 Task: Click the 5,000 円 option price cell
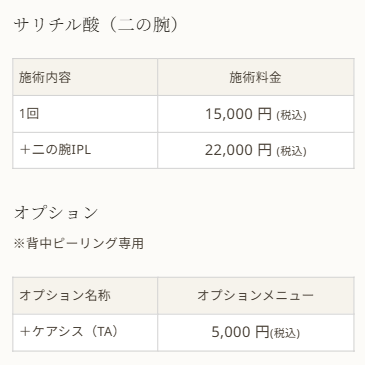(256, 332)
